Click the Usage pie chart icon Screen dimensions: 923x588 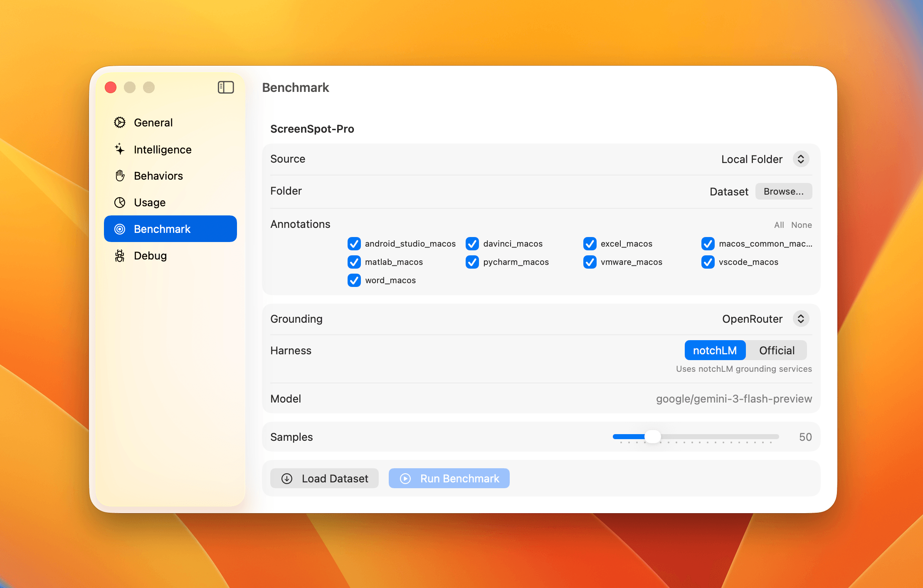(x=120, y=203)
